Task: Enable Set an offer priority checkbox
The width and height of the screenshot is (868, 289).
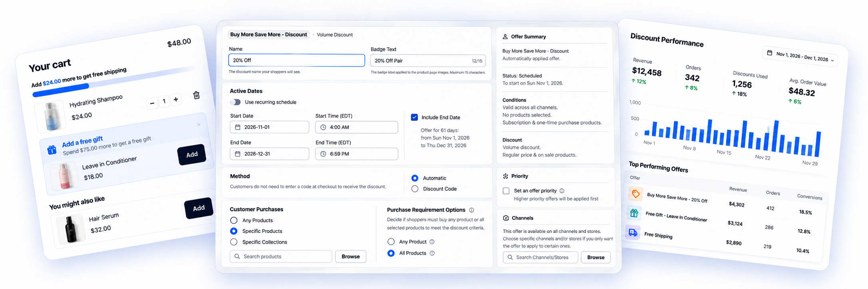Action: point(506,191)
